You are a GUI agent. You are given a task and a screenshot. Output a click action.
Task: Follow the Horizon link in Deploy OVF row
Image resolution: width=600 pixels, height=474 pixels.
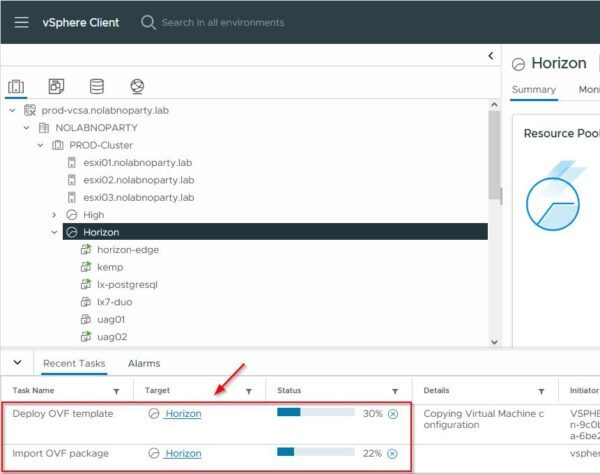coord(183,414)
